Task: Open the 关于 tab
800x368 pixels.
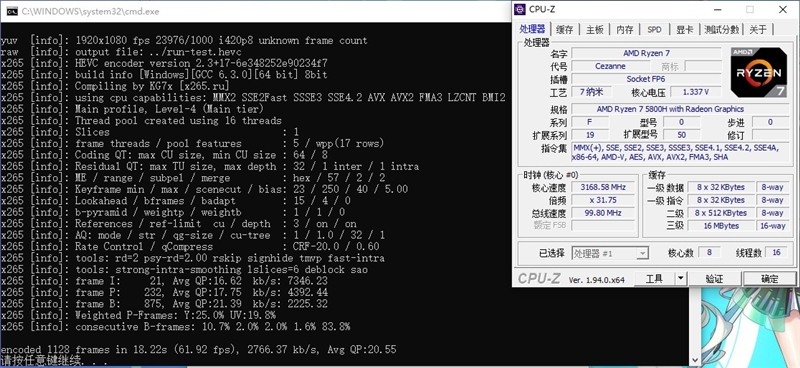Action: coord(758,30)
